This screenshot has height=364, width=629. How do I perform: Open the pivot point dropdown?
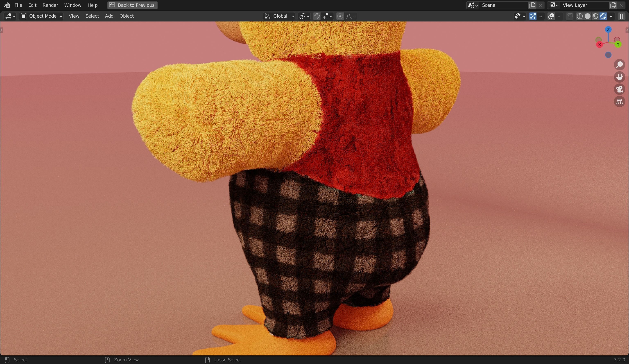[x=304, y=16]
